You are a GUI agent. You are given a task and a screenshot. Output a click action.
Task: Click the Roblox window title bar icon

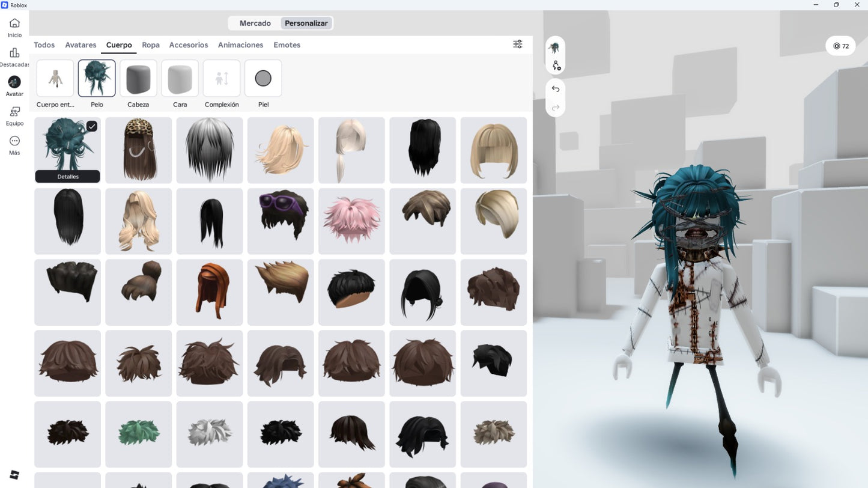[x=5, y=5]
